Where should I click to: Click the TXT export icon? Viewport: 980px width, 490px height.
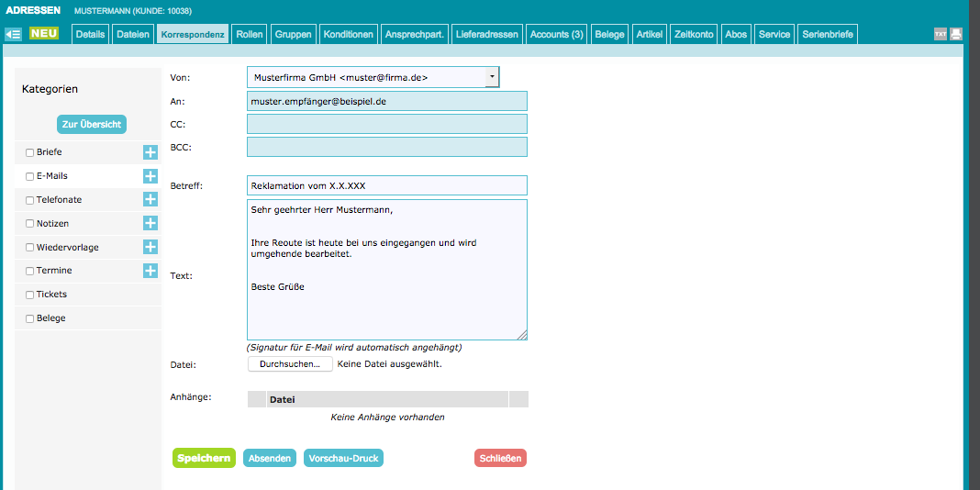(x=941, y=34)
